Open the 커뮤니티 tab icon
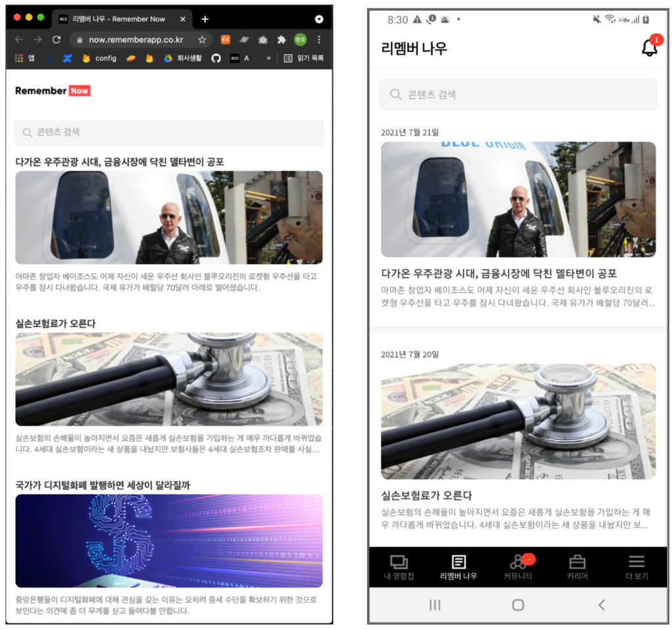Viewport: 672px width, 629px height. [518, 561]
